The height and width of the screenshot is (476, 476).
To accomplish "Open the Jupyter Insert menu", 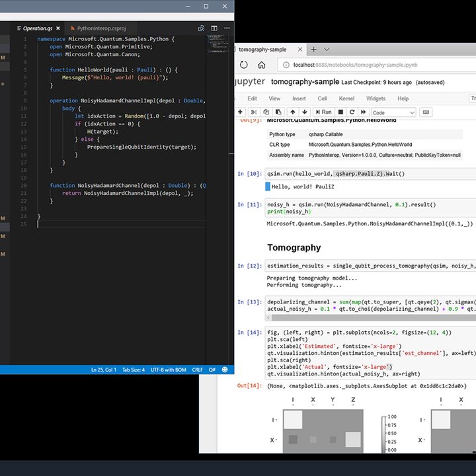I will coord(299,99).
